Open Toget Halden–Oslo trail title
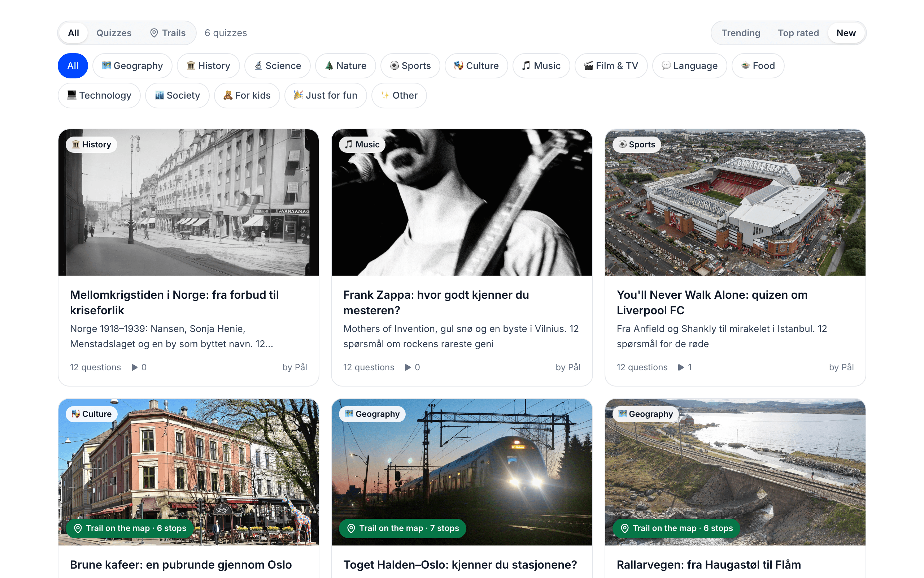This screenshot has height=578, width=924. (x=460, y=565)
